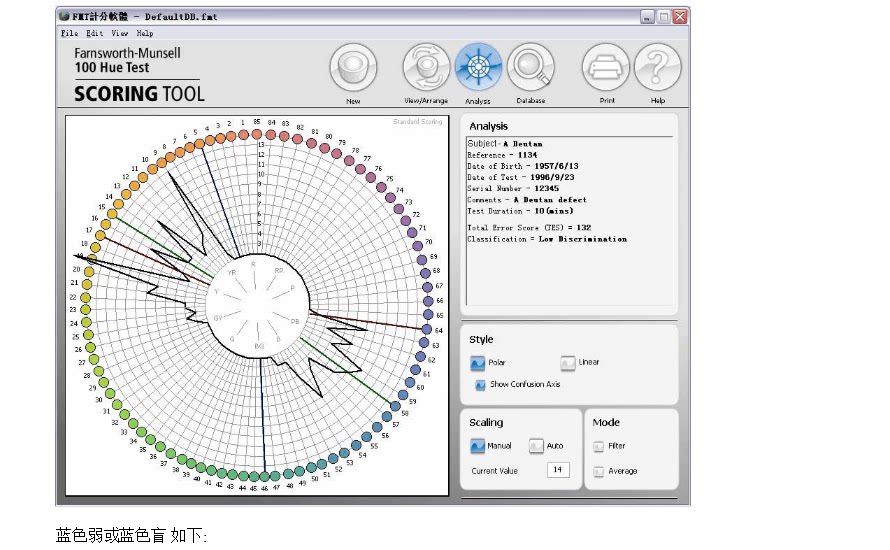Open the Edit menu
Image resolution: width=890 pixels, height=550 pixels.
(x=95, y=33)
